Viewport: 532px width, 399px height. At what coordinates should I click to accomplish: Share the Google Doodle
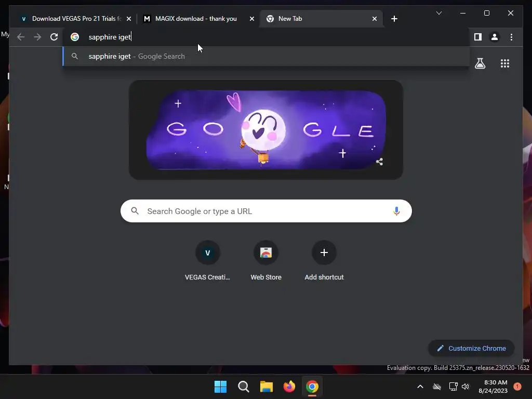[x=379, y=162]
